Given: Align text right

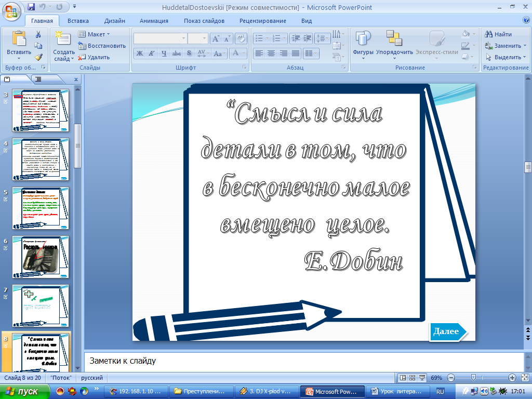Looking at the screenshot, I should coord(283,54).
